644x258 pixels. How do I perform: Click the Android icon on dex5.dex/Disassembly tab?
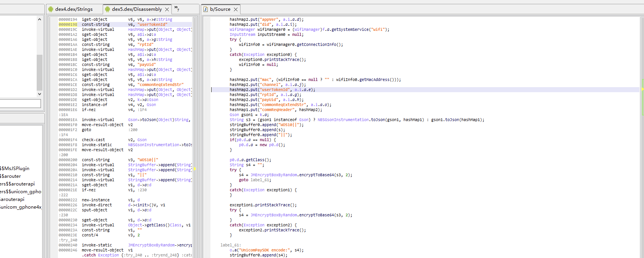pos(107,9)
